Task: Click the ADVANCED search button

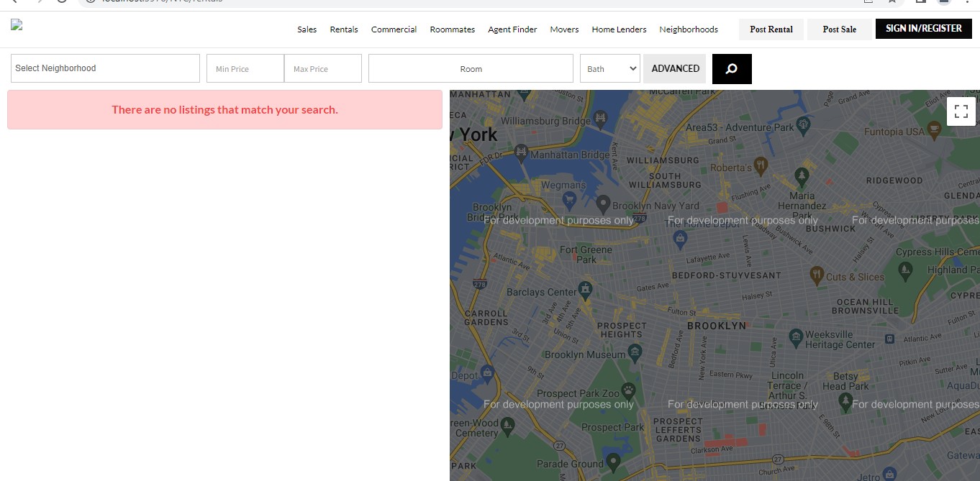Action: pyautogui.click(x=675, y=68)
